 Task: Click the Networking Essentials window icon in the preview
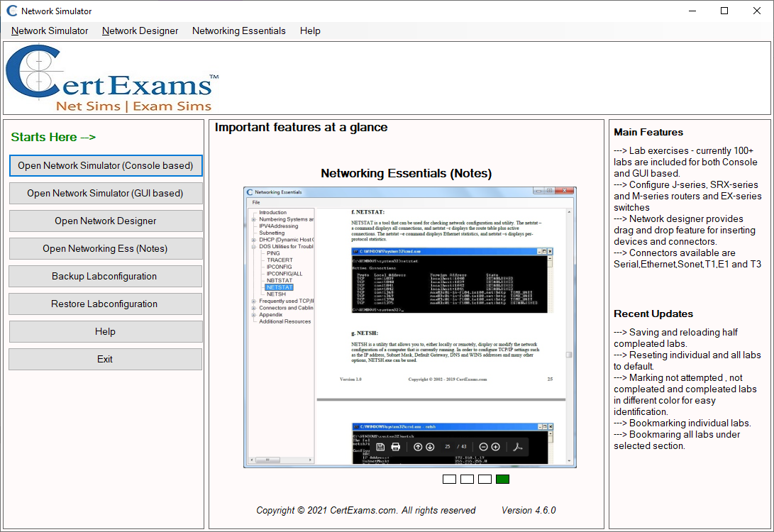(x=249, y=192)
